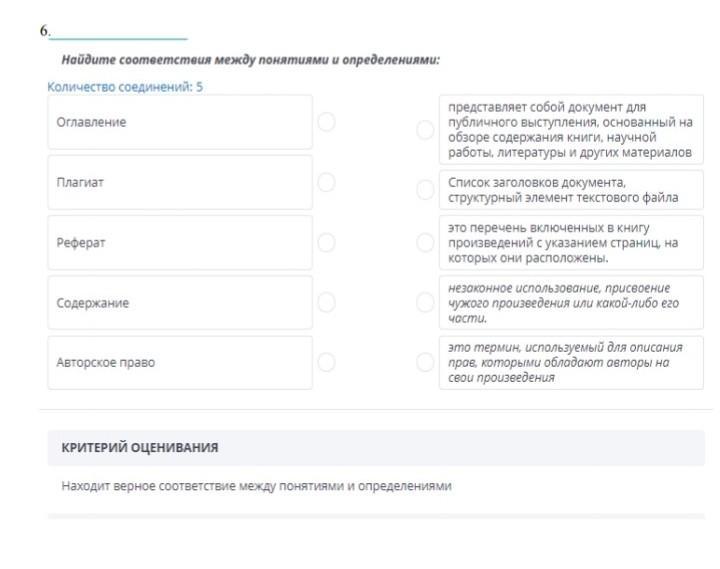Image resolution: width=720 pixels, height=569 pixels.
Task: Click connector circle next to Оглавление
Action: pyautogui.click(x=326, y=122)
